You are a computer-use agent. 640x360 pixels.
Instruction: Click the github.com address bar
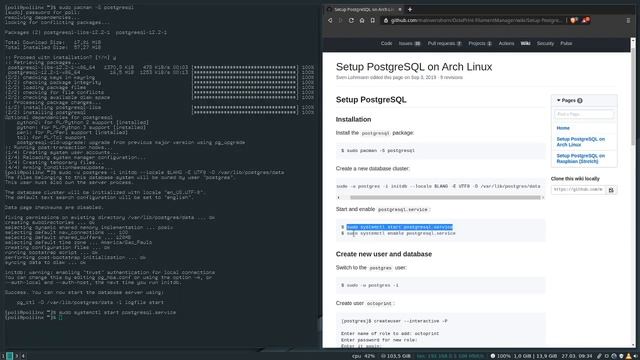[x=473, y=20]
